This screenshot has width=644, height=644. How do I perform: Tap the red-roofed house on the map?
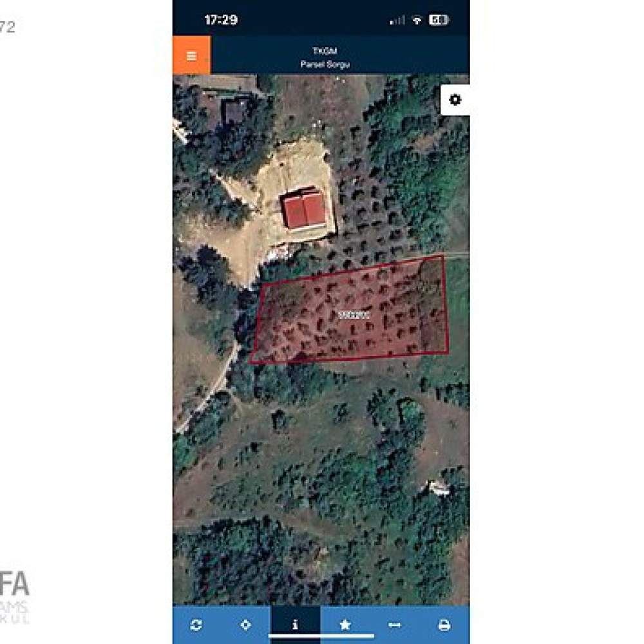(x=304, y=211)
